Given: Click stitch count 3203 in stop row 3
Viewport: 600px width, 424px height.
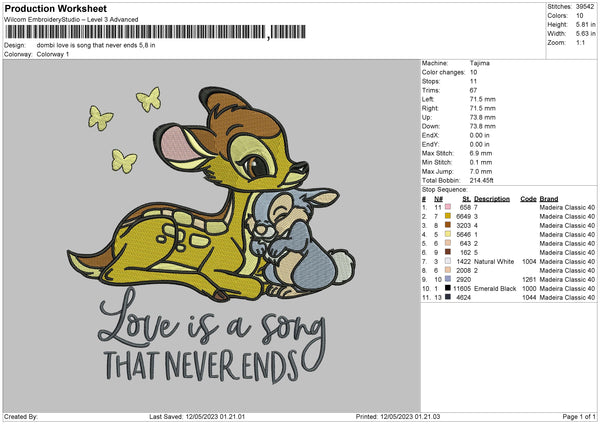Looking at the screenshot, I should coord(463,225).
